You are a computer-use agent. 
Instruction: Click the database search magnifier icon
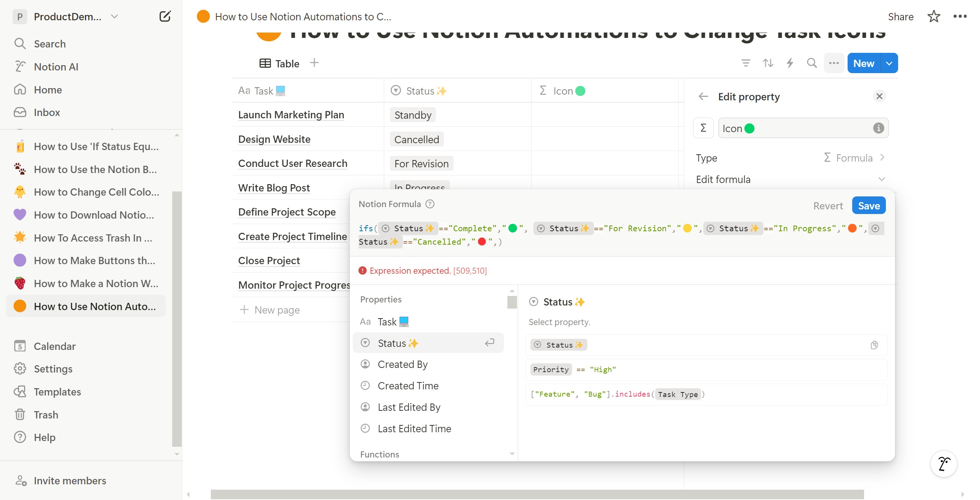pos(812,63)
